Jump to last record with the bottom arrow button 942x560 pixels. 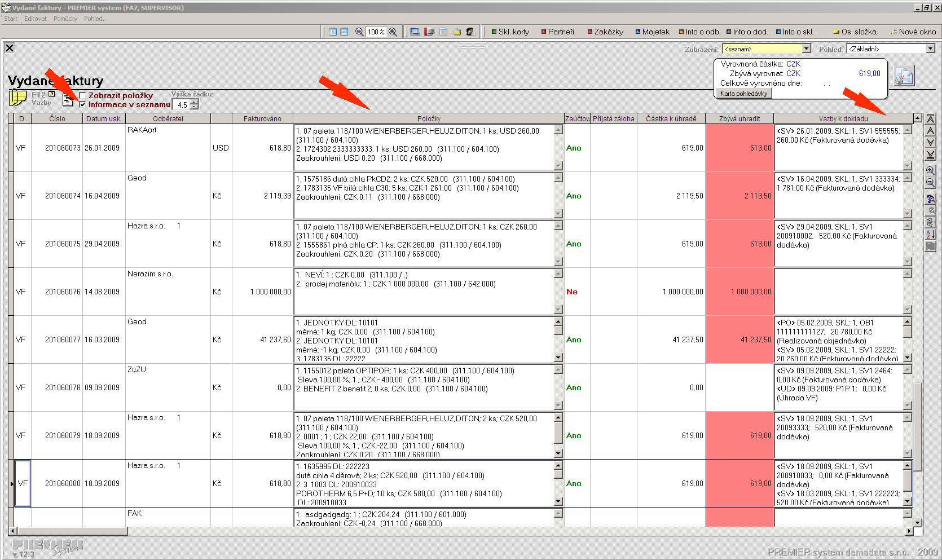click(x=931, y=155)
